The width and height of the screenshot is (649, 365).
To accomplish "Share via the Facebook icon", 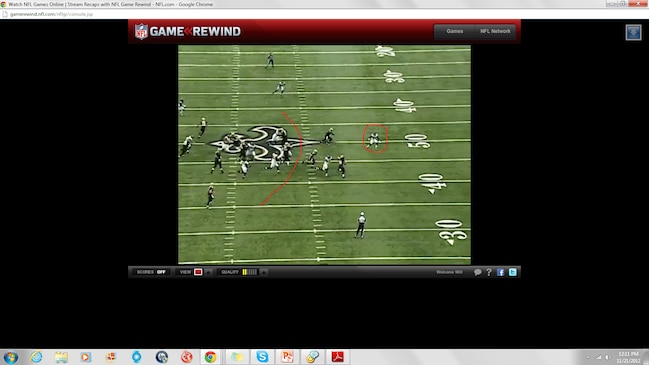I will (500, 272).
